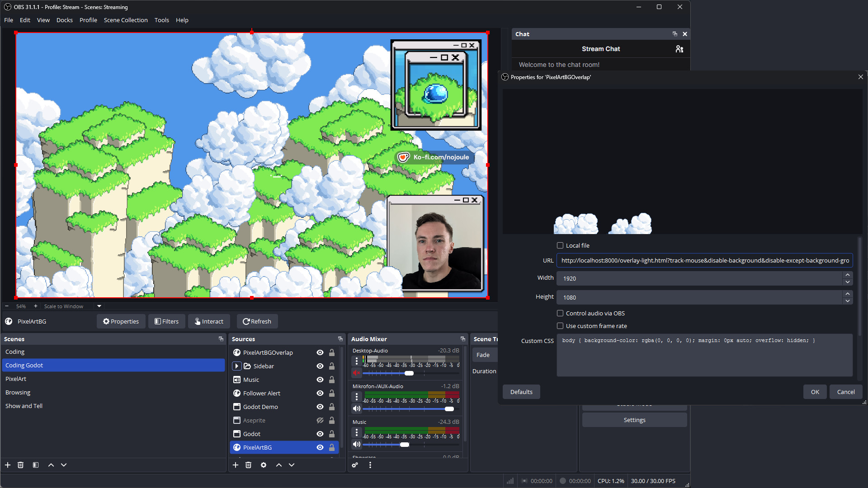Viewport: 868px width, 488px height.
Task: Expand the Sidebar group in Sources
Action: [237, 366]
